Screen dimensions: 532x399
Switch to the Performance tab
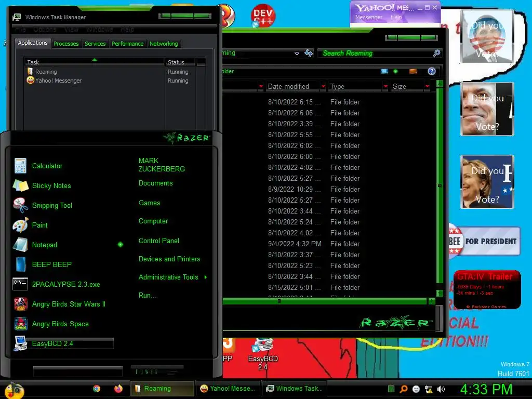pos(128,44)
